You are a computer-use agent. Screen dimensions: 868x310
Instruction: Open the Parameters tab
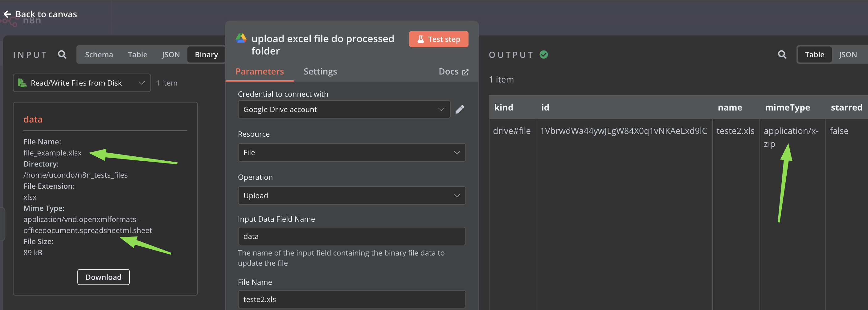[260, 71]
